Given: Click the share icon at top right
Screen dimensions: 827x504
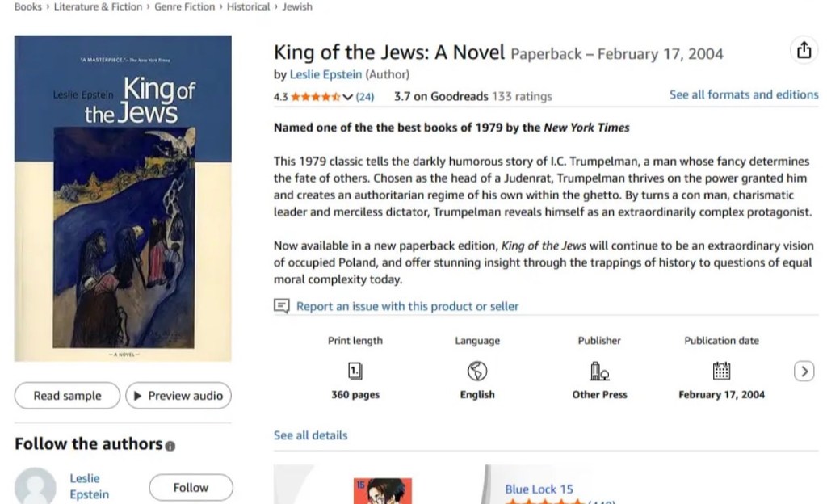Looking at the screenshot, I should [804, 51].
